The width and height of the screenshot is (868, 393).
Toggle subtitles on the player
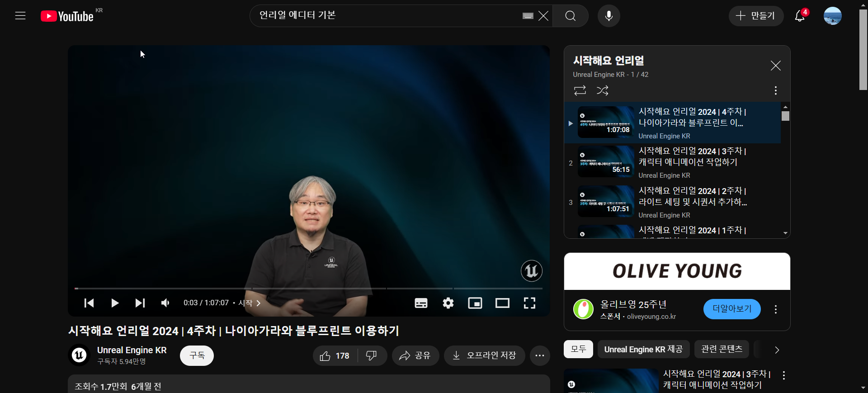[x=421, y=303]
